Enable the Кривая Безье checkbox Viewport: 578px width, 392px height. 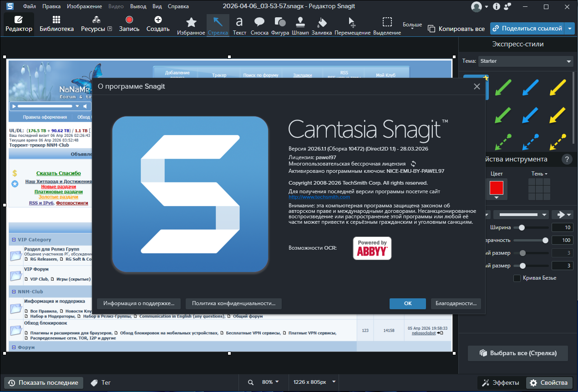[517, 278]
